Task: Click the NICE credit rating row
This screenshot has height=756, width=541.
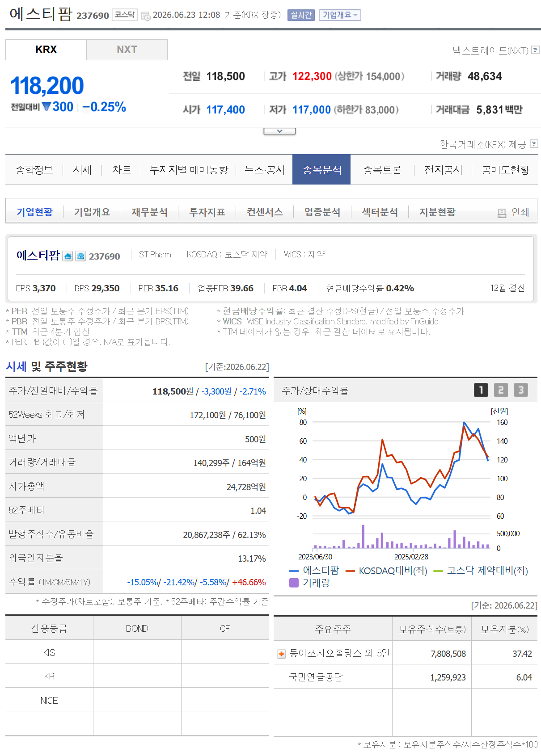Action: (x=137, y=700)
